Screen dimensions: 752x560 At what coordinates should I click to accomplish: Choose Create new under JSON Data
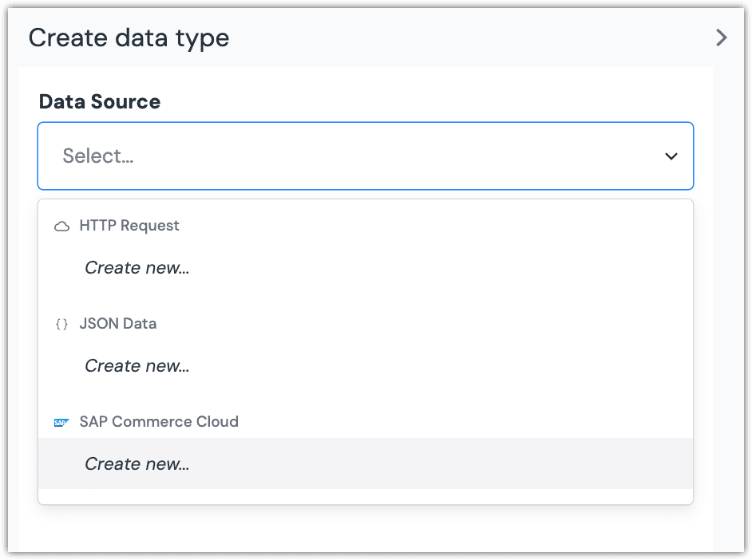pos(366,366)
